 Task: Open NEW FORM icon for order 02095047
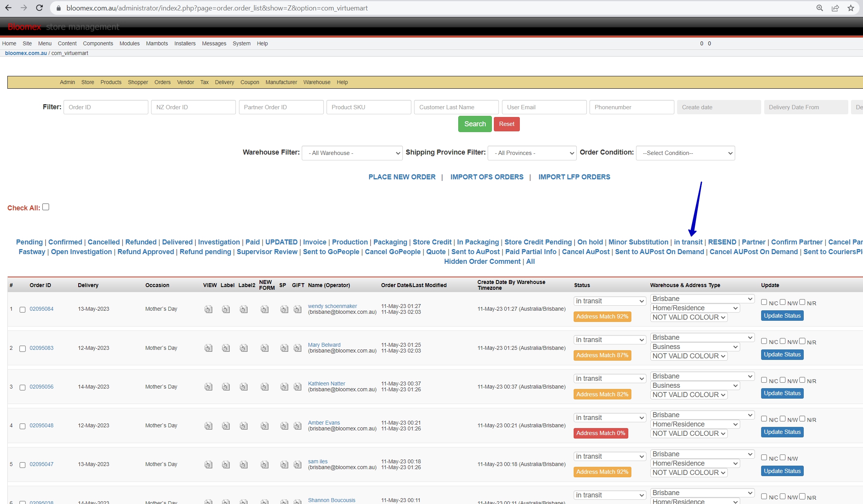tap(265, 464)
